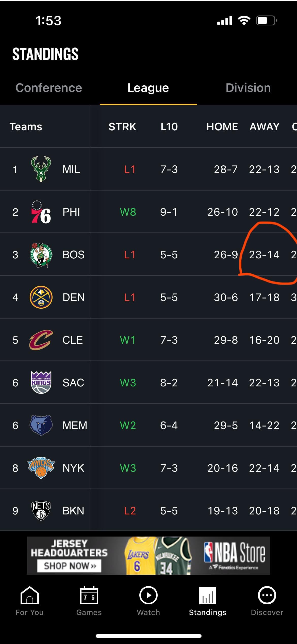Tap the Philadelphia 76ers logo
This screenshot has width=297, height=644.
(41, 212)
